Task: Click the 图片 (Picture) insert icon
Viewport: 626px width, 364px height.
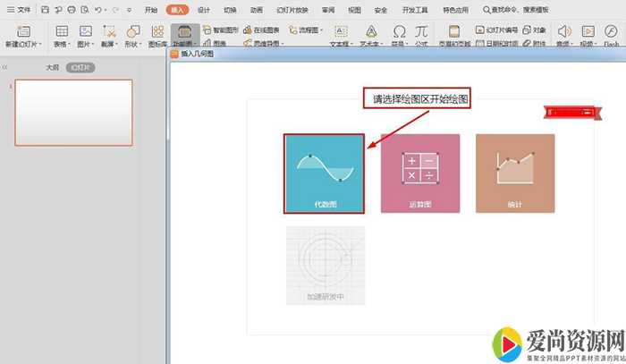Action: [86, 30]
